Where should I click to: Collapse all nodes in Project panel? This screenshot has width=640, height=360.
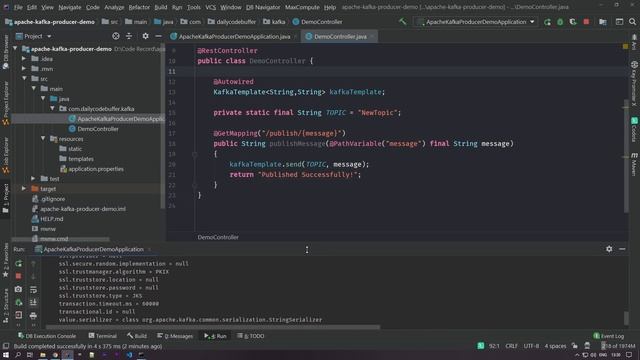[x=129, y=36]
